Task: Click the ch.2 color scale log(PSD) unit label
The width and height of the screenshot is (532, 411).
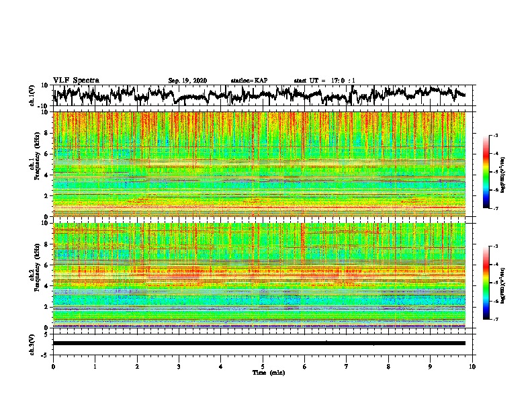Action: coord(503,285)
